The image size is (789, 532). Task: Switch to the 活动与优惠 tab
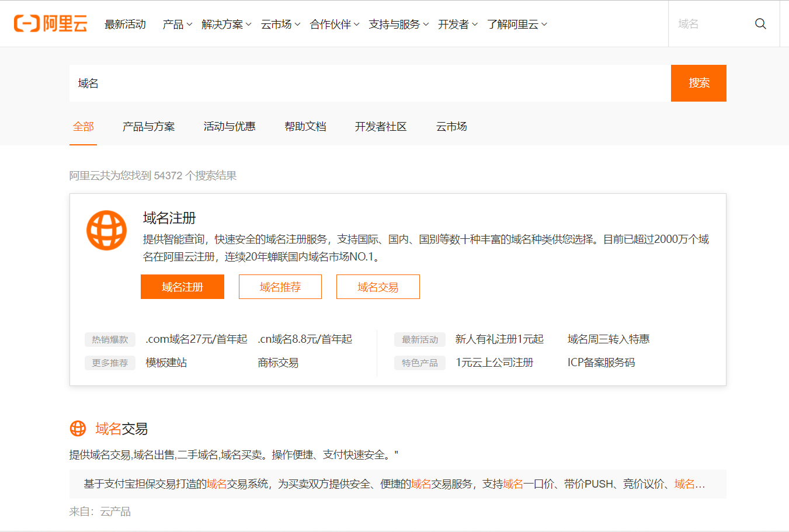pyautogui.click(x=229, y=126)
